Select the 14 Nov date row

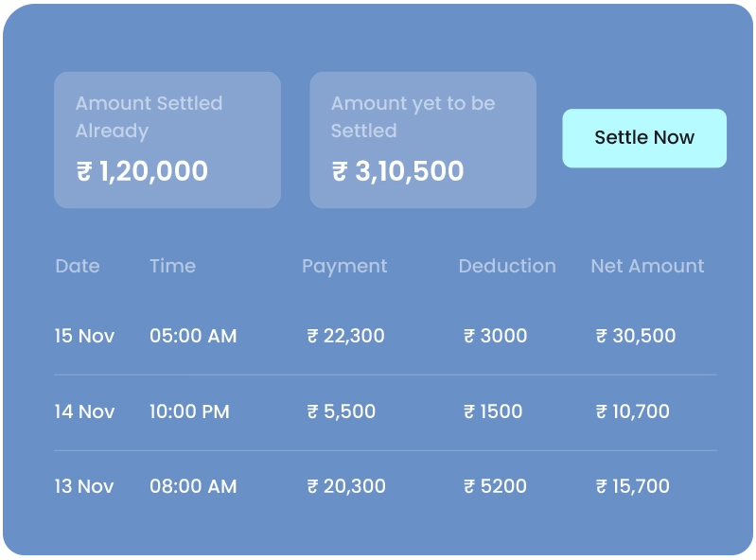coord(85,411)
